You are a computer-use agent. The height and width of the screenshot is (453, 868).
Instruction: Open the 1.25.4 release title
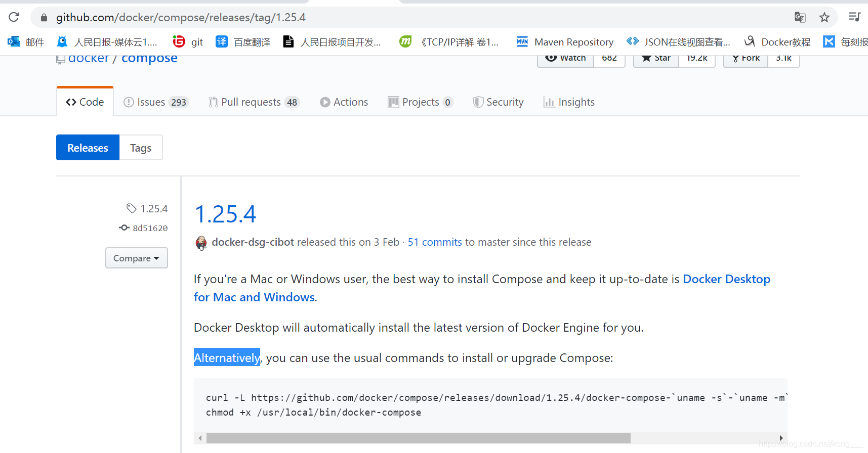coord(226,214)
